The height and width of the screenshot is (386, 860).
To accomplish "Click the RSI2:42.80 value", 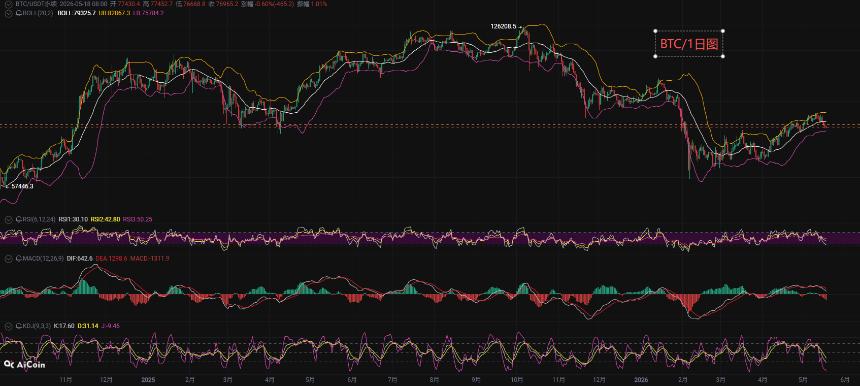I will click(105, 219).
